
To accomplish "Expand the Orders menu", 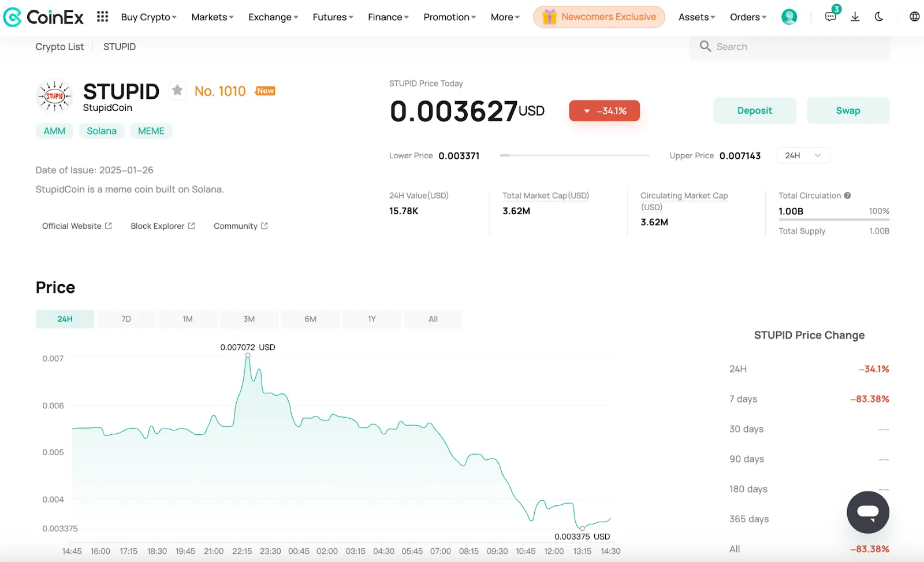I will click(748, 17).
